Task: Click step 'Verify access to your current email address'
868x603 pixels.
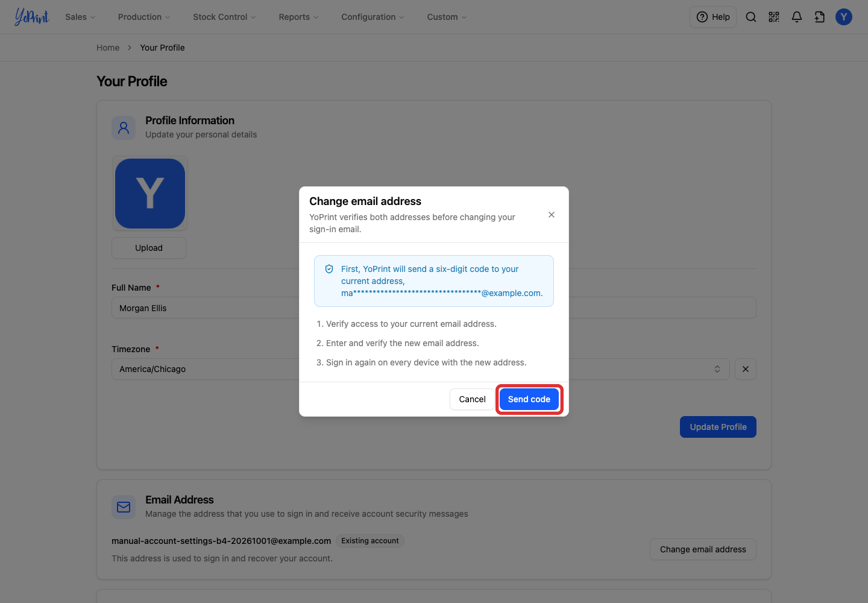Action: (411, 324)
